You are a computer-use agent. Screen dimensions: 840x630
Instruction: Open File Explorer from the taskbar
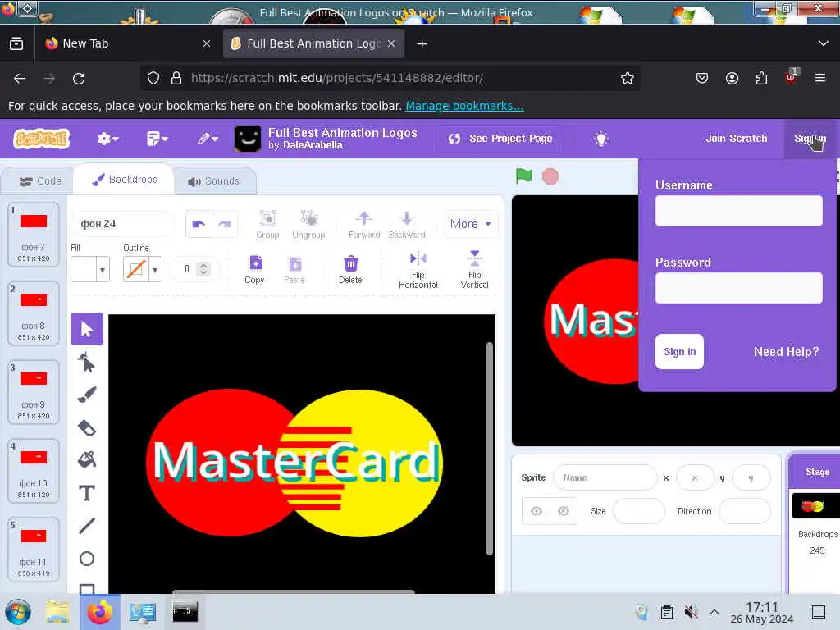click(57, 612)
